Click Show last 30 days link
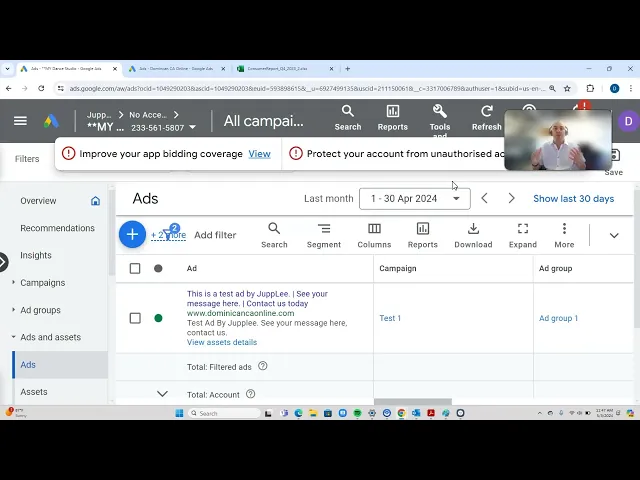Image resolution: width=640 pixels, height=480 pixels. 573,199
